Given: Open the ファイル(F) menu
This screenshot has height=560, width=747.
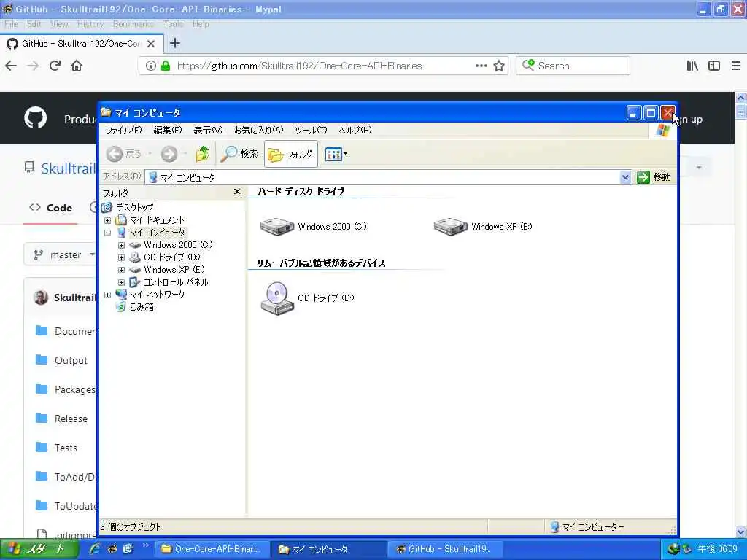Looking at the screenshot, I should tap(123, 130).
